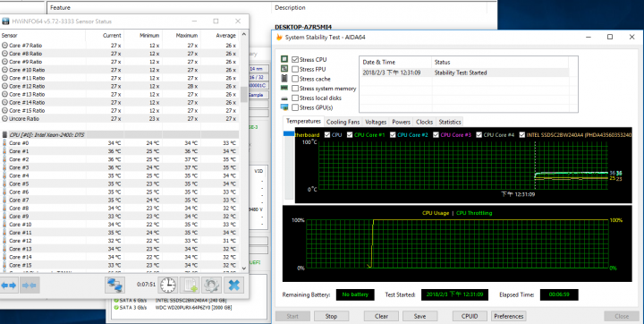The image size is (644, 324).
Task: Open the Preferences button
Action: (x=508, y=316)
